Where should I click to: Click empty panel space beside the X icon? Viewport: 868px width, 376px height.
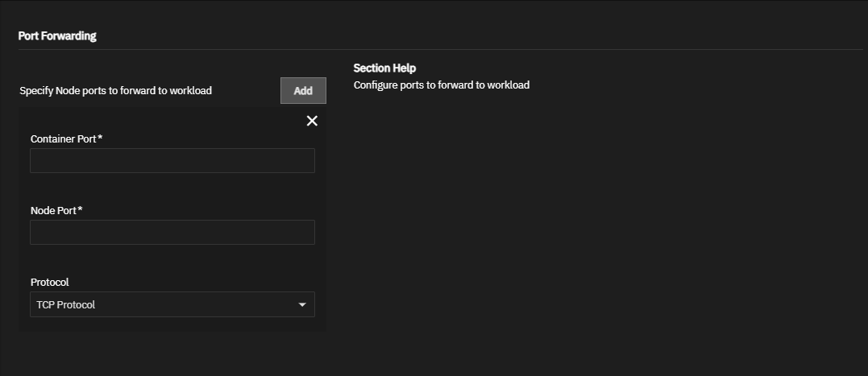coord(161,121)
